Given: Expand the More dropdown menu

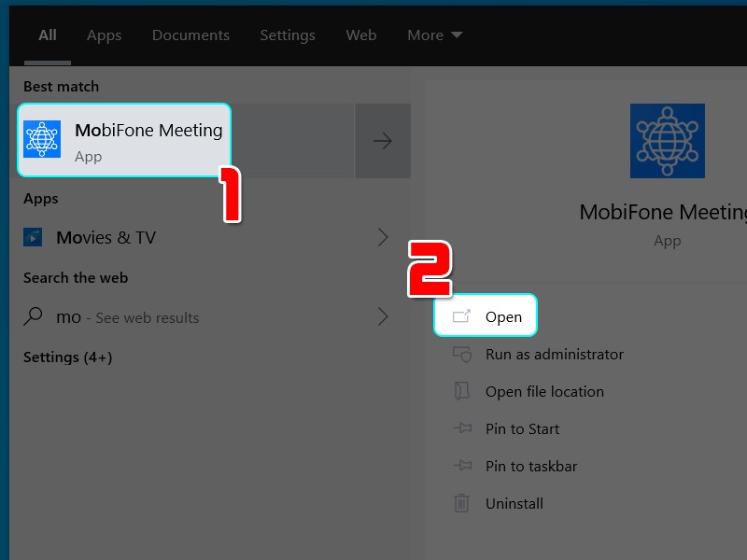Looking at the screenshot, I should (x=434, y=35).
